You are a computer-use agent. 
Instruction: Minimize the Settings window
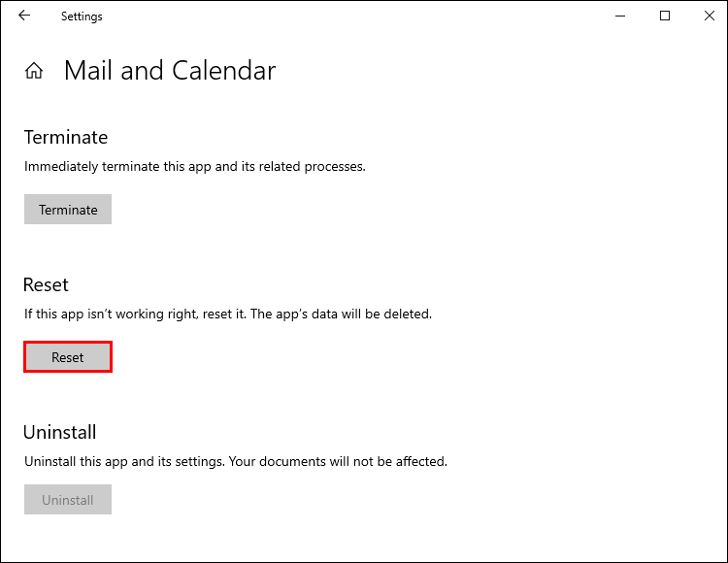click(621, 16)
